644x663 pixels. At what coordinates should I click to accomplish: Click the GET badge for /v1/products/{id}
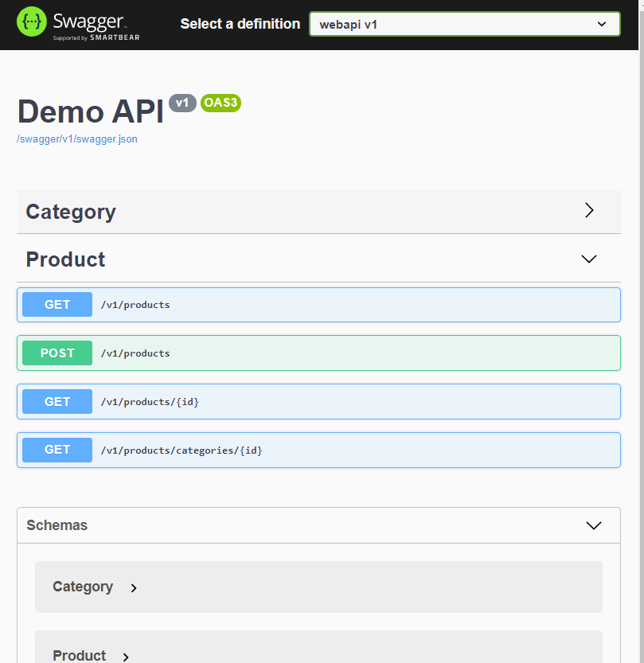(57, 402)
